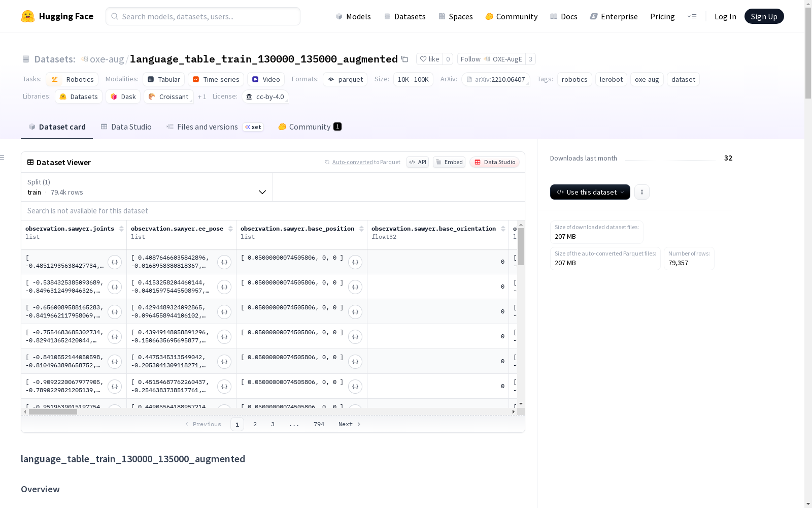Expand JSON for first ee_pose cell

(x=224, y=262)
